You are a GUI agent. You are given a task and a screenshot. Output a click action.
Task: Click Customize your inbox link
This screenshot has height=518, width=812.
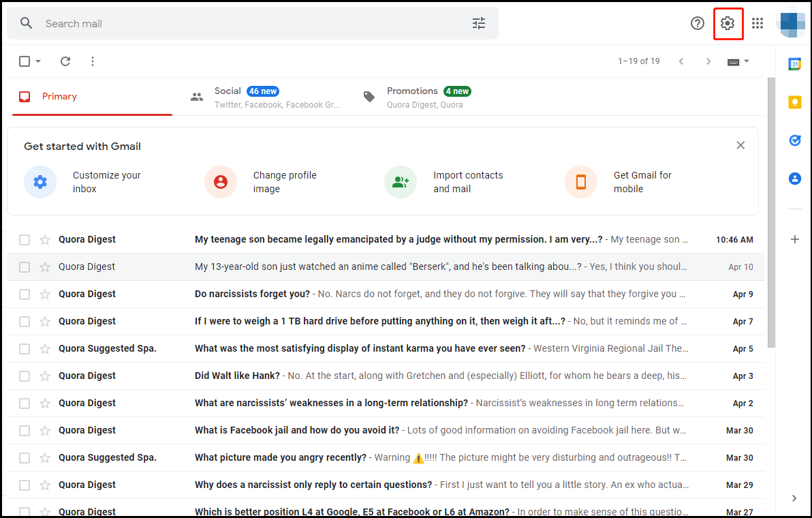click(107, 182)
